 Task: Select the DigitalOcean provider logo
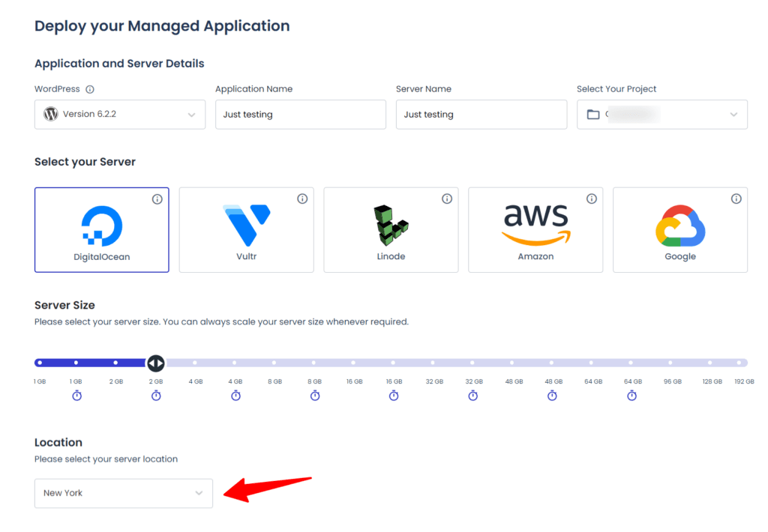click(101, 223)
